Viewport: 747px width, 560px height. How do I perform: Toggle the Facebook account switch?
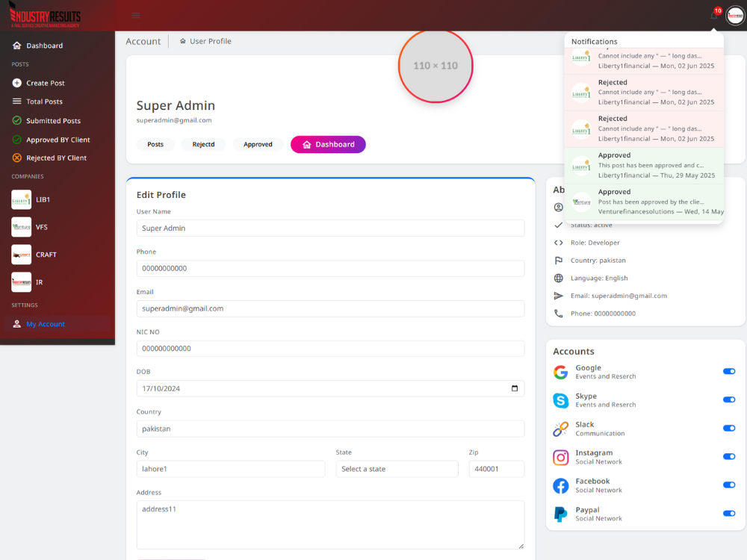(x=729, y=485)
